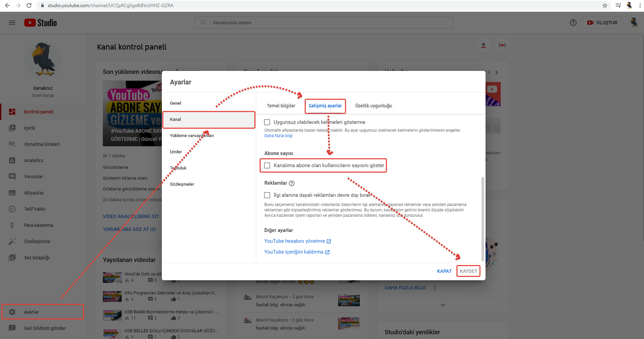Switch to Temel bilgiler tab

point(281,106)
